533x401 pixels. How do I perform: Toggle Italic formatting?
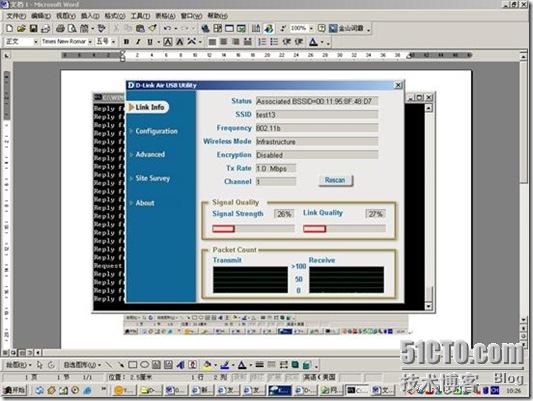[x=138, y=42]
